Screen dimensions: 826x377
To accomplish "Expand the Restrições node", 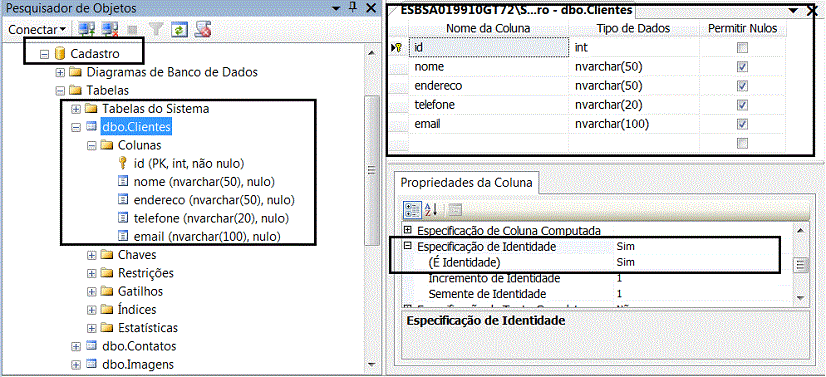I will (92, 274).
